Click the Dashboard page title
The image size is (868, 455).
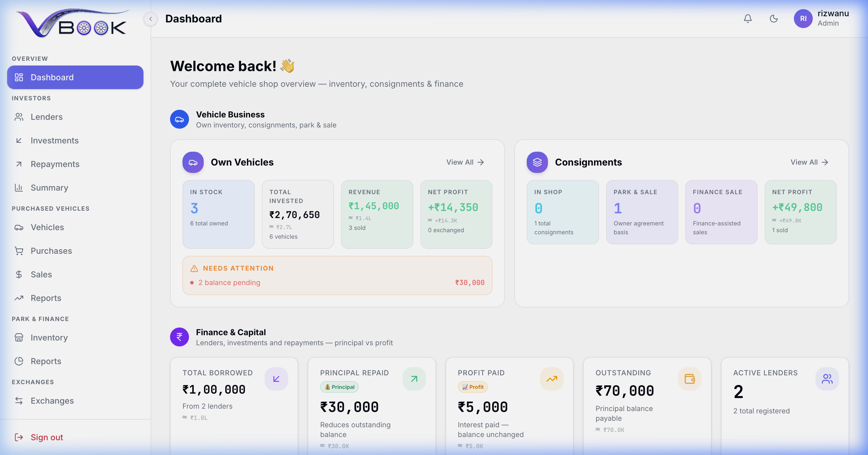193,19
